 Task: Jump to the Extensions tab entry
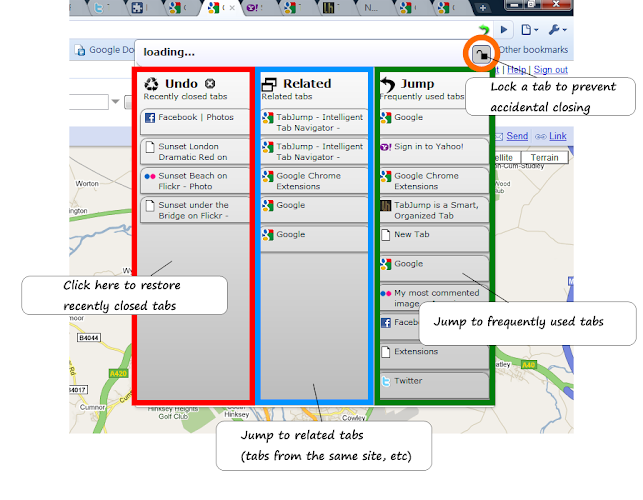click(434, 356)
